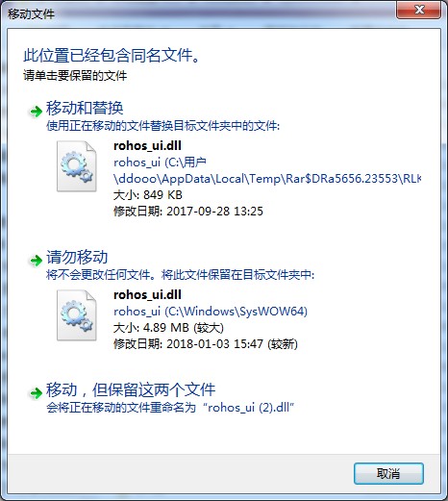The image size is (448, 501).
Task: Click the AppData\Local\Temp source path text
Action: pos(267,179)
